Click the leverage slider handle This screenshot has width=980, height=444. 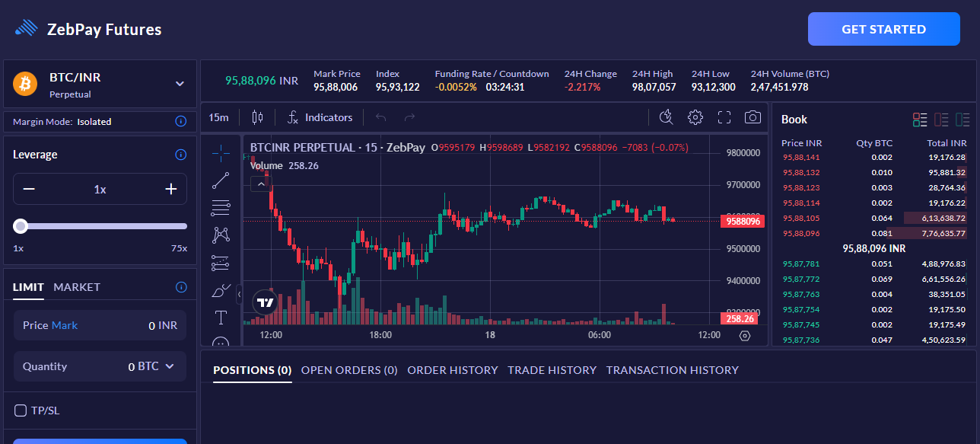click(21, 226)
